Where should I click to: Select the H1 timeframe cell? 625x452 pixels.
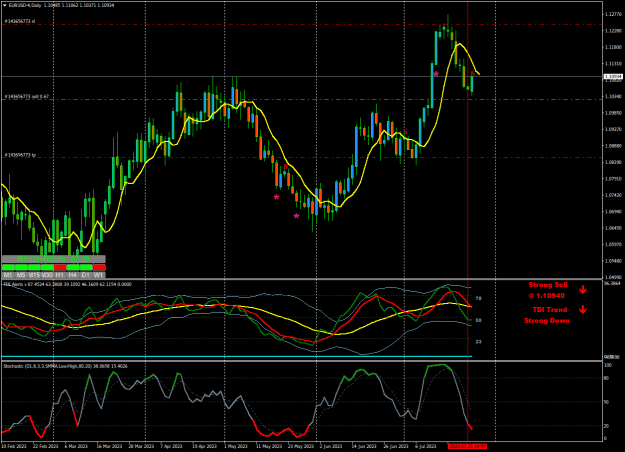pos(60,275)
